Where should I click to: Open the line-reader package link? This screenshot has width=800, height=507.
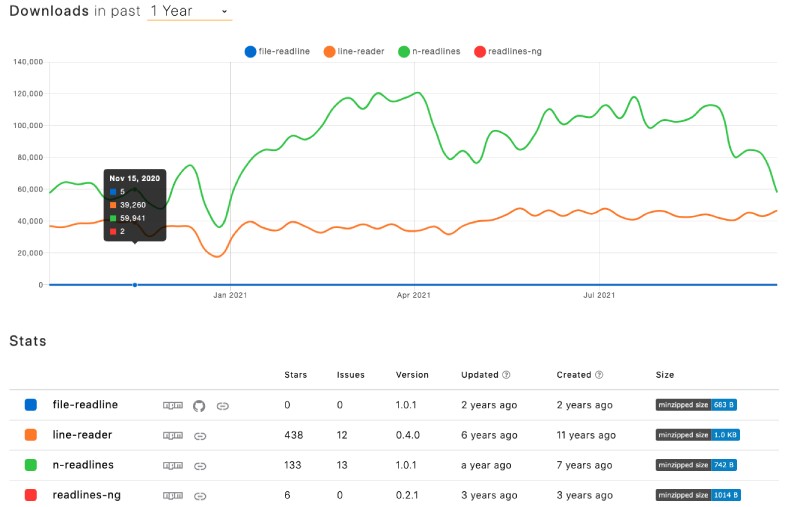click(82, 435)
